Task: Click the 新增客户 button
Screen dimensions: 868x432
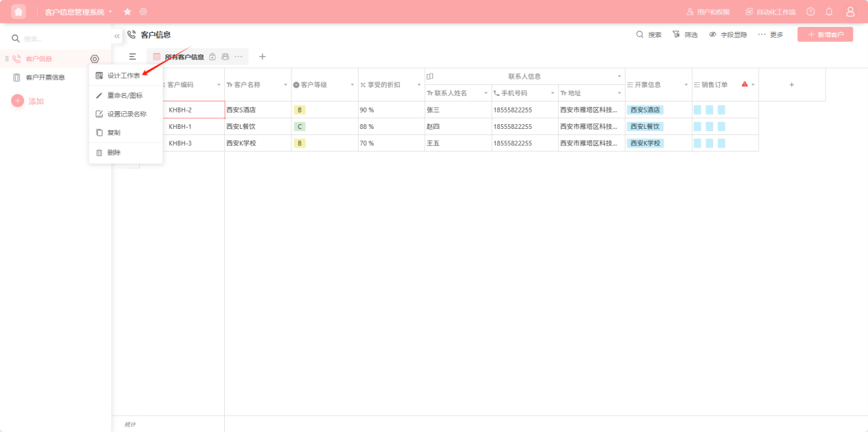Action: (x=825, y=34)
